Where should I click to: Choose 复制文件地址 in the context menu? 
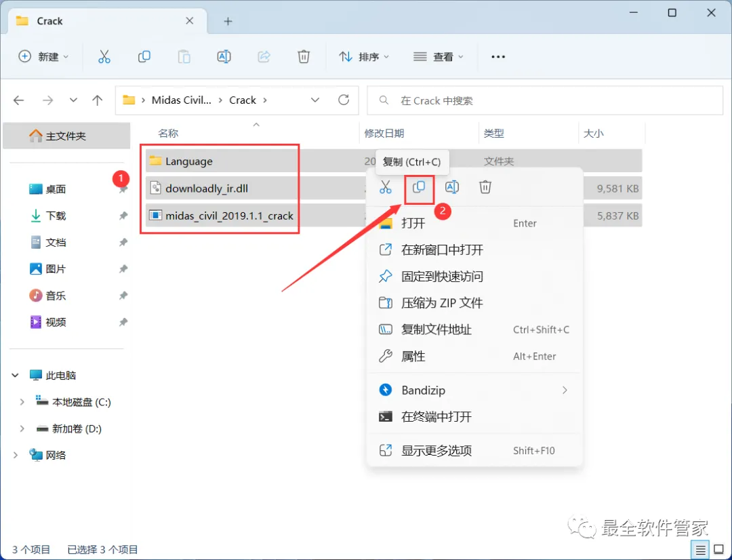point(474,329)
